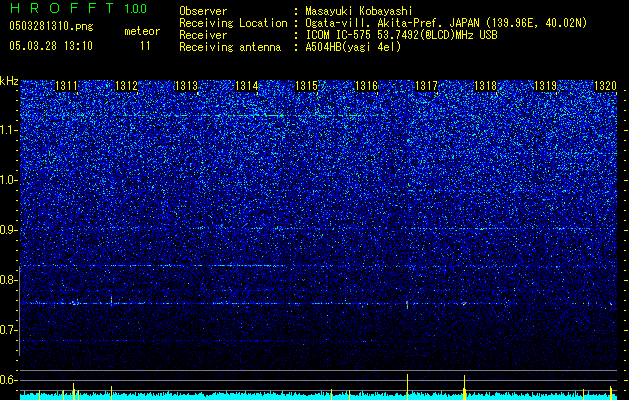The width and height of the screenshot is (629, 400).
Task: Click the 1.0 frequency axis label
Action: (x=8, y=180)
